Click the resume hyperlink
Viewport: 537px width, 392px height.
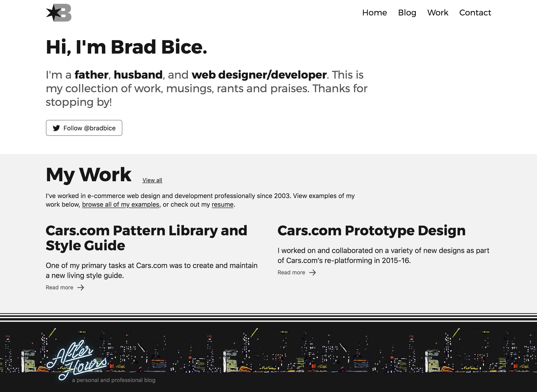click(x=222, y=205)
